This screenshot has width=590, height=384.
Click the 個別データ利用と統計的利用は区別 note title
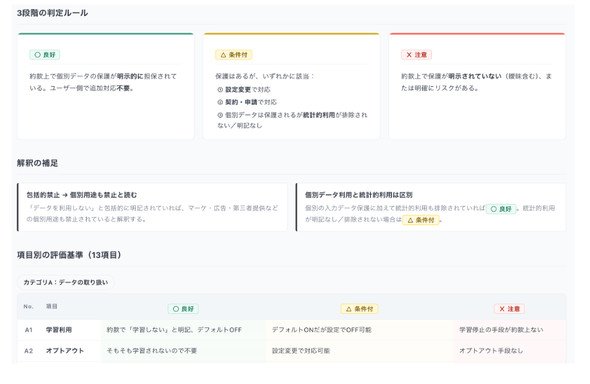pos(359,195)
